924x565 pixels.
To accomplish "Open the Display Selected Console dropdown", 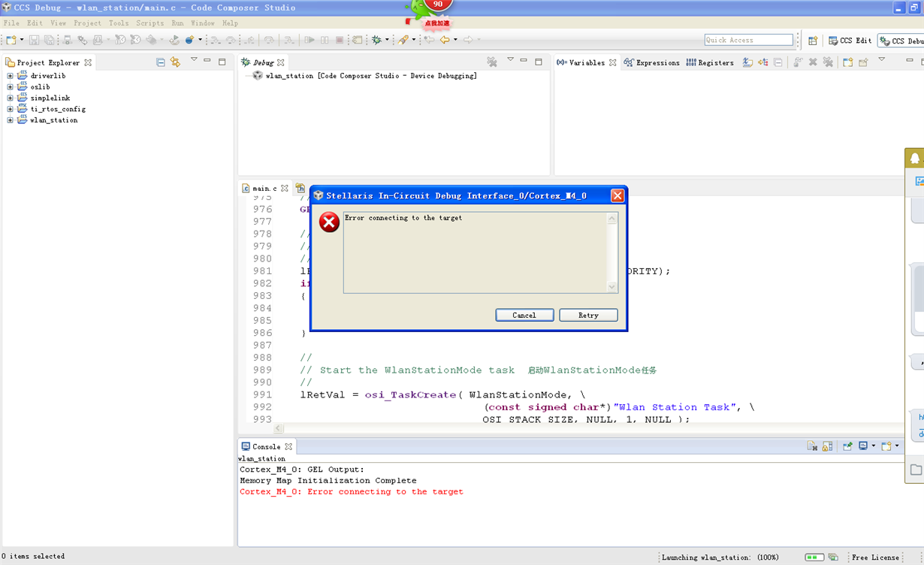I will [x=873, y=446].
